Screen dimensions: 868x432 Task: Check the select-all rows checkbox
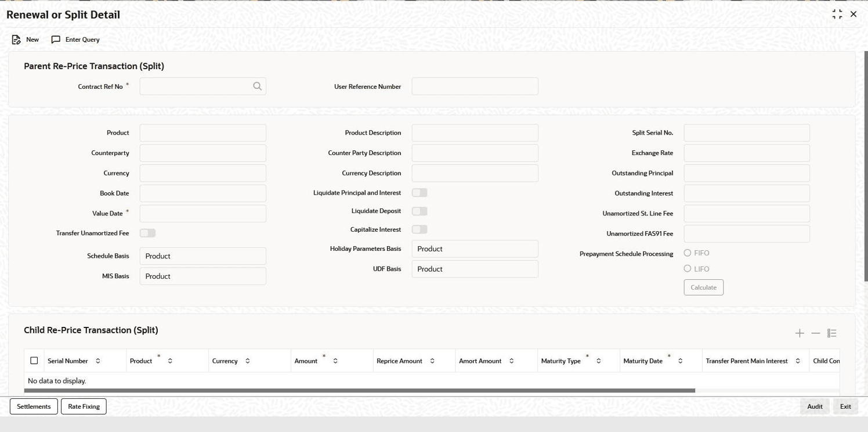[34, 361]
